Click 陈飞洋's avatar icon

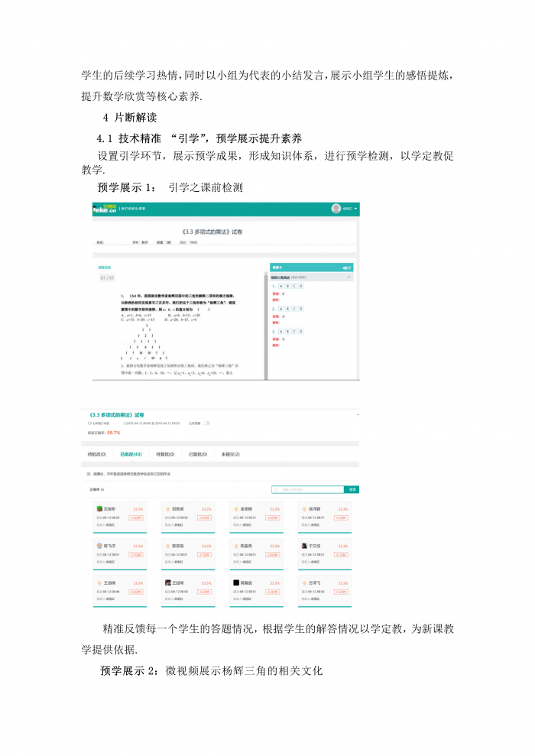(x=99, y=546)
